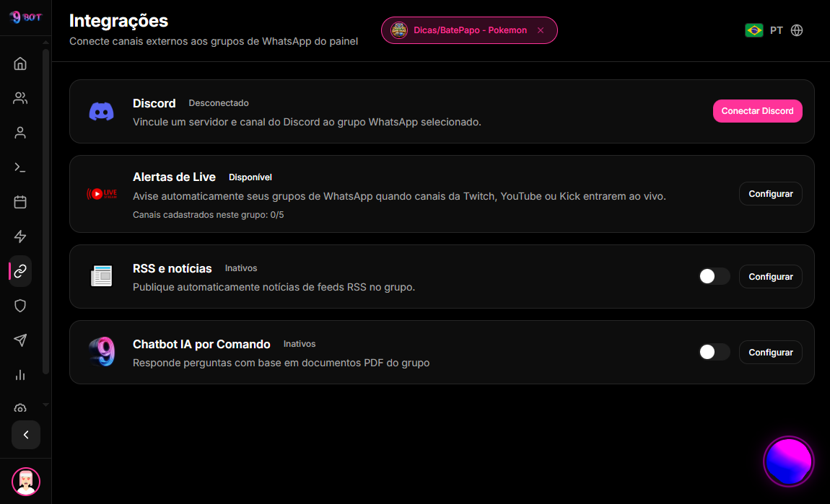Screen dimensions: 830x504
Task: Click the Alertas de Live title
Action: (174, 177)
